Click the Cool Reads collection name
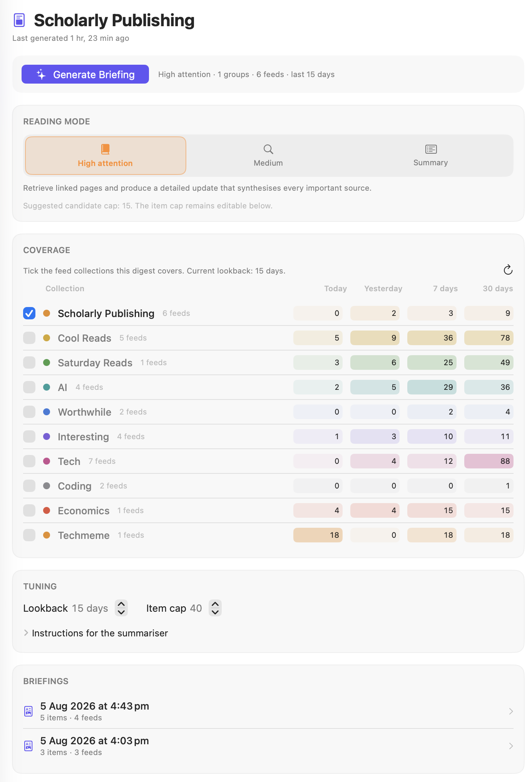The image size is (532, 782). [85, 338]
